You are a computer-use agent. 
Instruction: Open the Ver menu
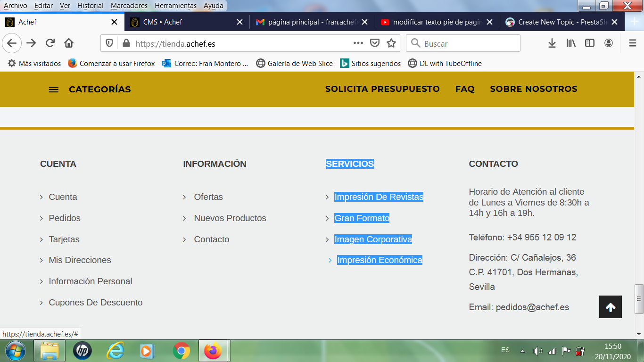coord(65,6)
